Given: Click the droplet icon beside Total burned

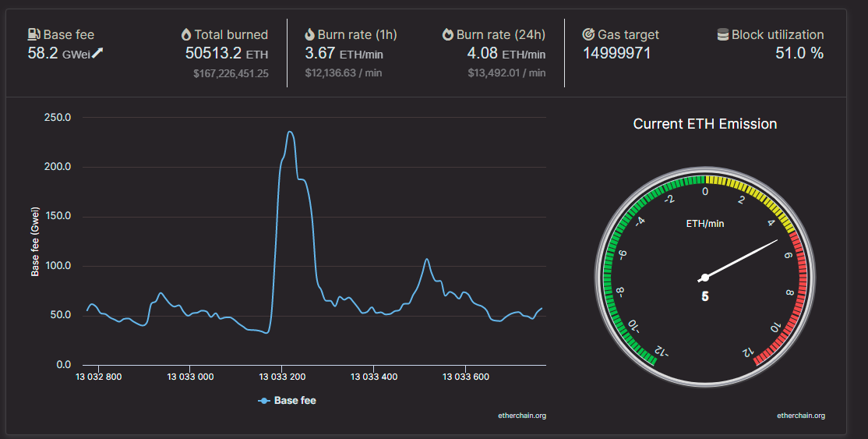Looking at the screenshot, I should click(186, 34).
